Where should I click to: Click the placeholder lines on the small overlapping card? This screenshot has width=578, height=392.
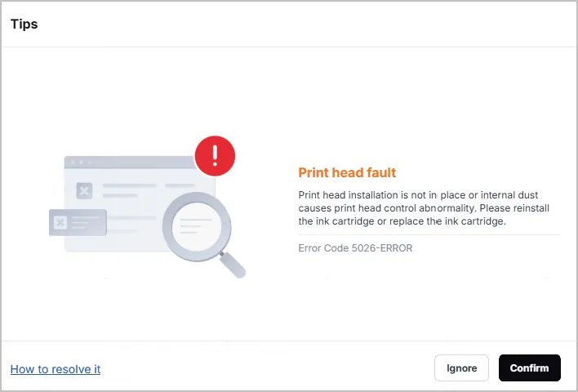click(85, 222)
